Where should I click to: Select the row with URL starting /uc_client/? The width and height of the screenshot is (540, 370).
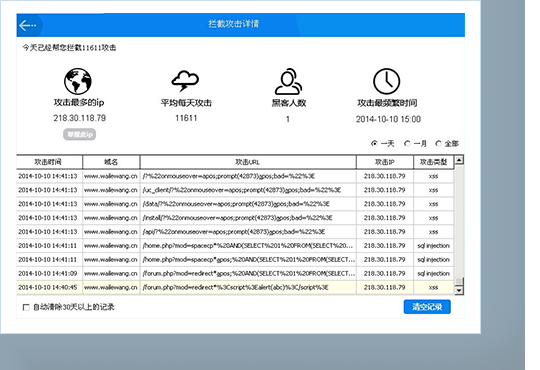[x=235, y=190]
